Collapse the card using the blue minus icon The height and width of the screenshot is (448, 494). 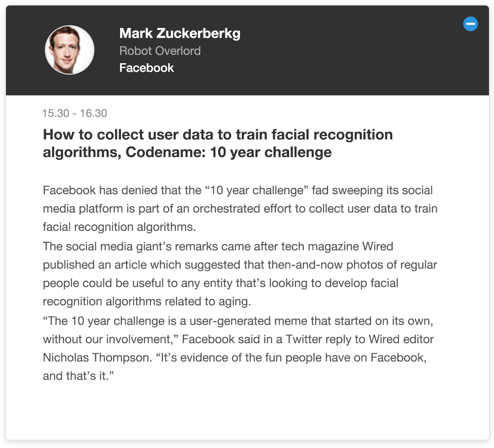(x=470, y=24)
